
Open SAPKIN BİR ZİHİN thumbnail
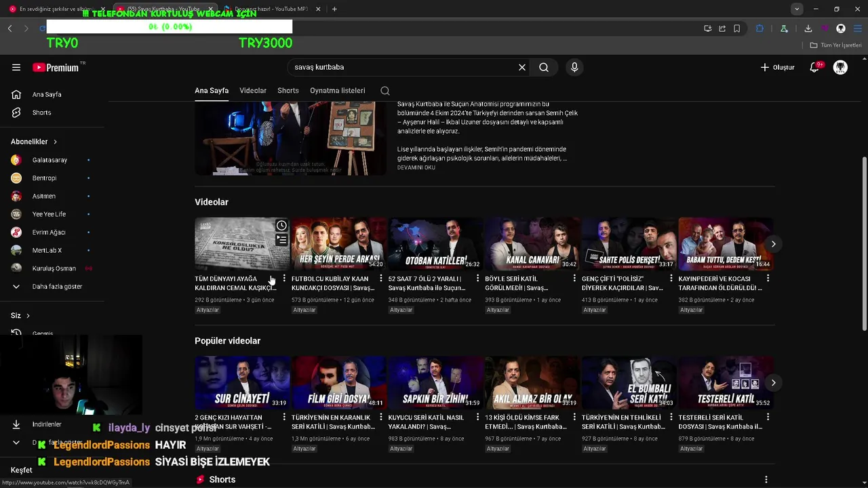pos(435,383)
